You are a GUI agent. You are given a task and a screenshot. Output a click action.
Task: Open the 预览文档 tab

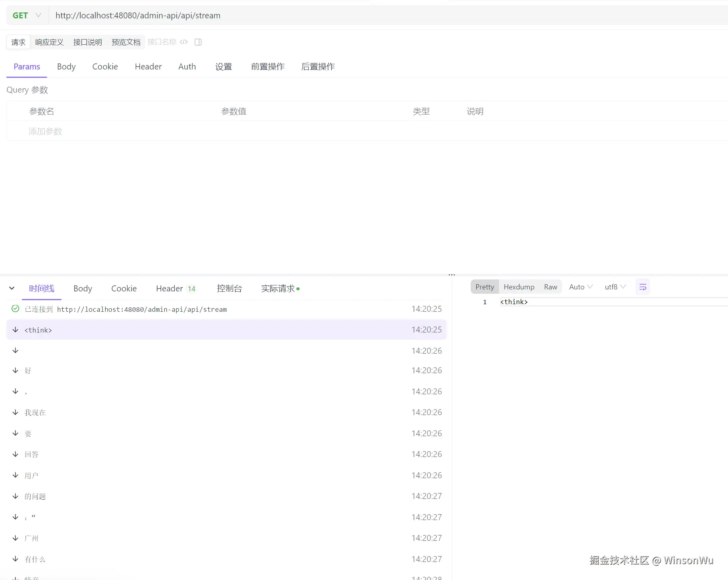126,42
